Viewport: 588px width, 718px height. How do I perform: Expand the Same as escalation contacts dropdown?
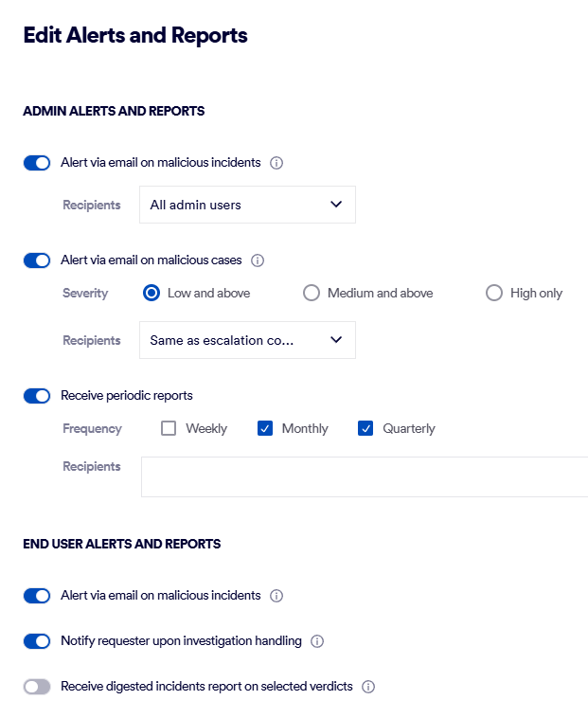tap(247, 340)
